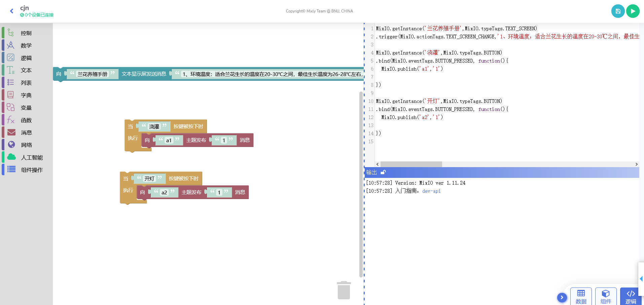The width and height of the screenshot is (644, 305).
Task: Edit message value 1 in a1 block
Action: tap(224, 140)
